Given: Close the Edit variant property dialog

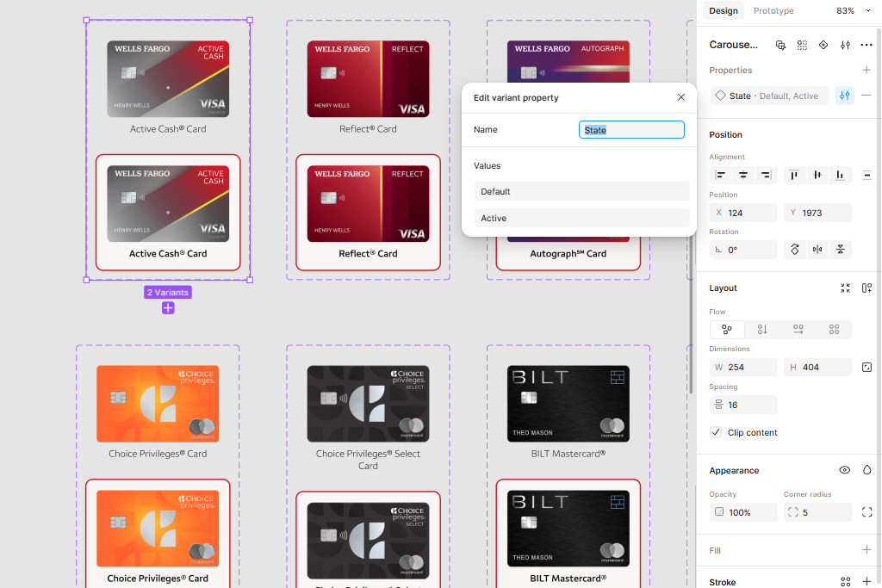Looking at the screenshot, I should point(681,97).
